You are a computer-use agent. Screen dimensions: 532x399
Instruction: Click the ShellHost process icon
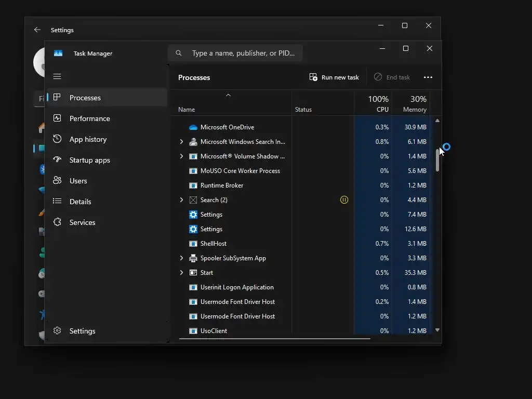point(193,244)
